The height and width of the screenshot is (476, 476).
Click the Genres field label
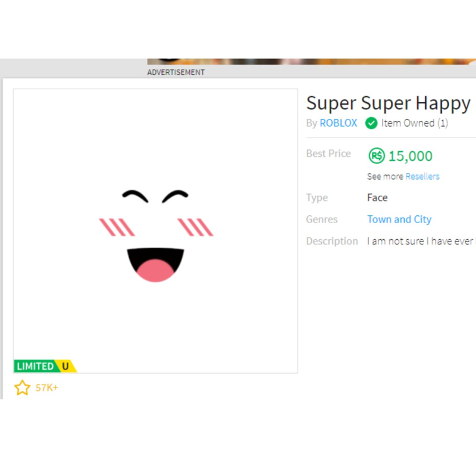click(321, 219)
